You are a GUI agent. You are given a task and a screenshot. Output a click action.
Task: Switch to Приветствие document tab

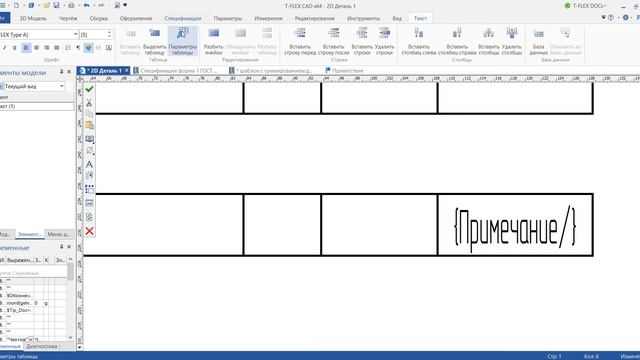pyautogui.click(x=344, y=71)
